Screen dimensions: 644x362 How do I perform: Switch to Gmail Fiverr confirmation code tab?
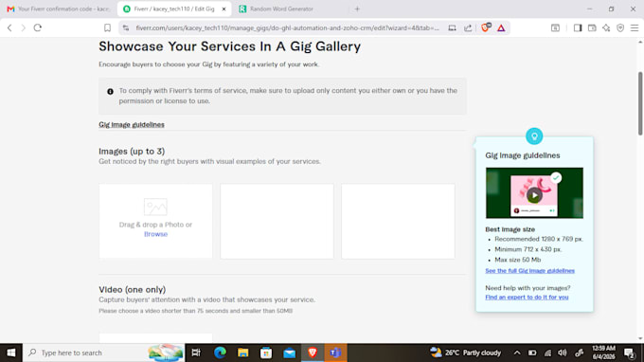[x=59, y=9]
